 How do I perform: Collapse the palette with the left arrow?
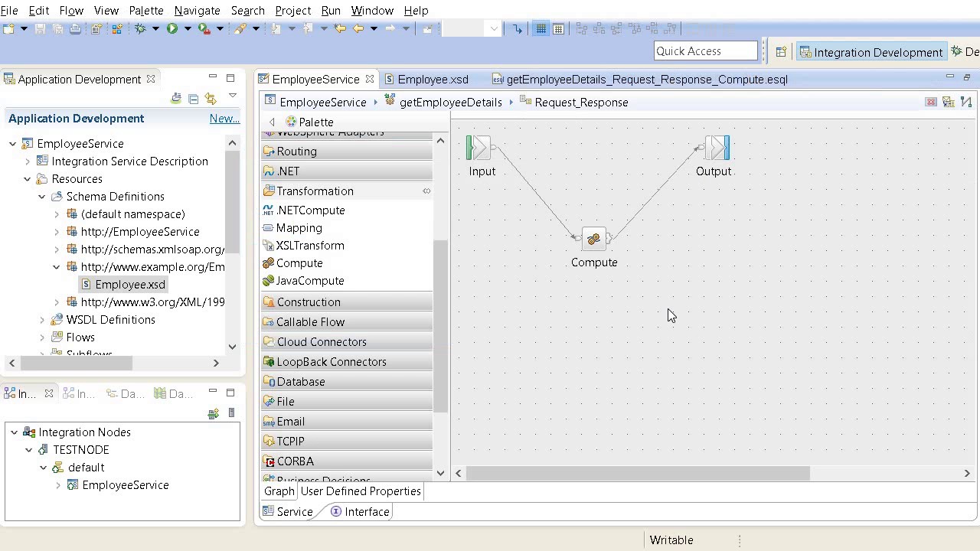pyautogui.click(x=272, y=122)
